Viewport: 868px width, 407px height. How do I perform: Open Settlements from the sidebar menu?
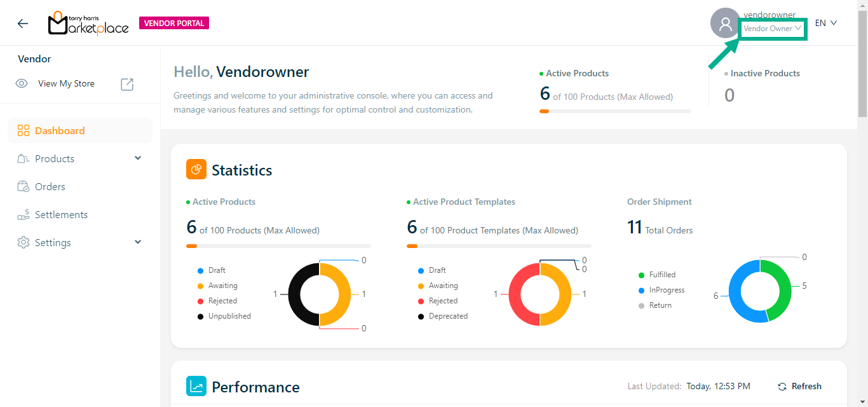(x=61, y=215)
